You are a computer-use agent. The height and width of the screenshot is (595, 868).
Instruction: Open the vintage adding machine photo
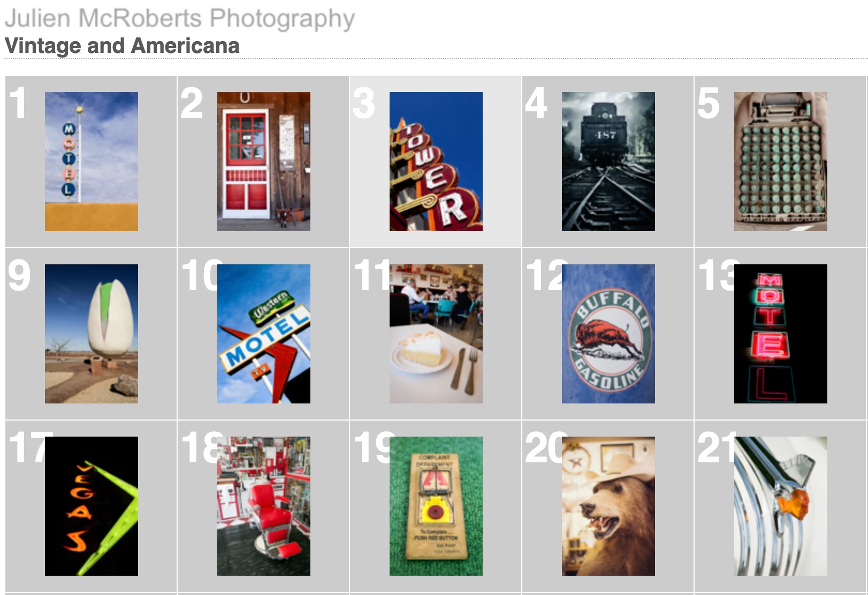click(781, 162)
